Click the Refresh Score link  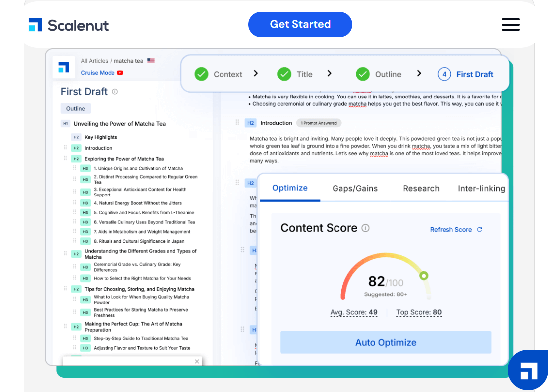click(x=451, y=230)
